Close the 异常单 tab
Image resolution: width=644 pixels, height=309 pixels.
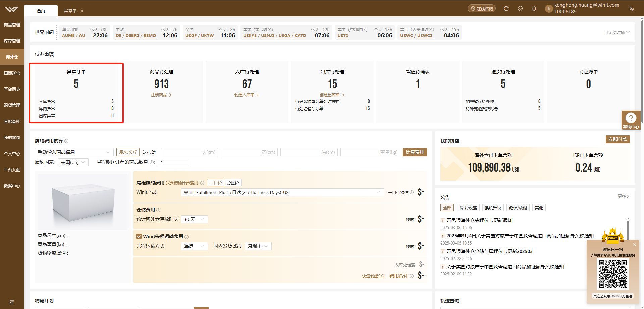point(82,11)
